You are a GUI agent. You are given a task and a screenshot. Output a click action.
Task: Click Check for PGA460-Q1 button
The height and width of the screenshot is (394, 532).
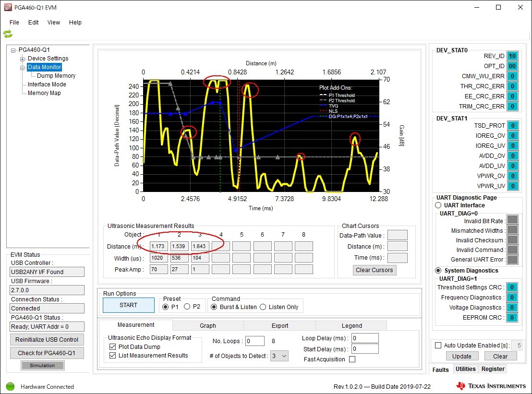(x=47, y=353)
